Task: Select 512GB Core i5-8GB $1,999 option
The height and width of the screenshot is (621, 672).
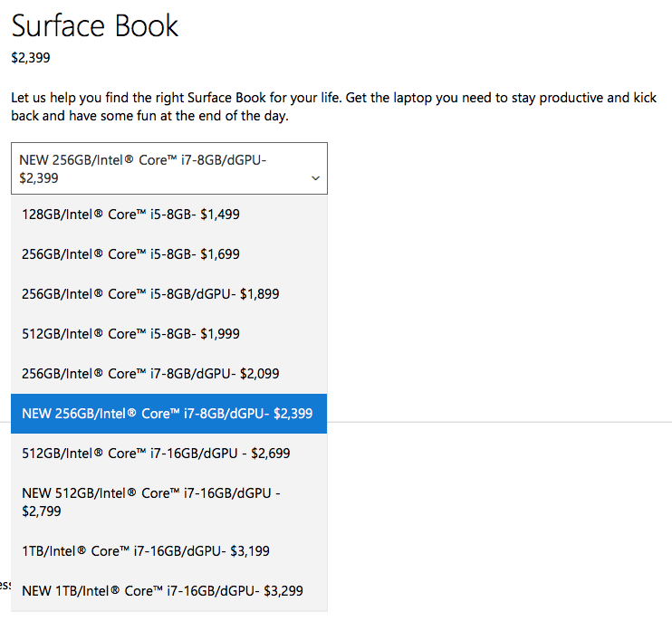Action: (x=168, y=334)
